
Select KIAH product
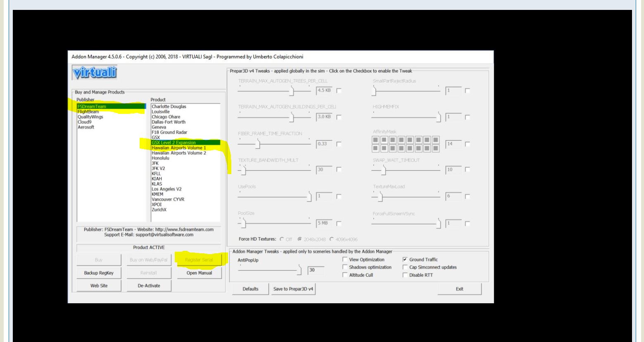coord(185,179)
